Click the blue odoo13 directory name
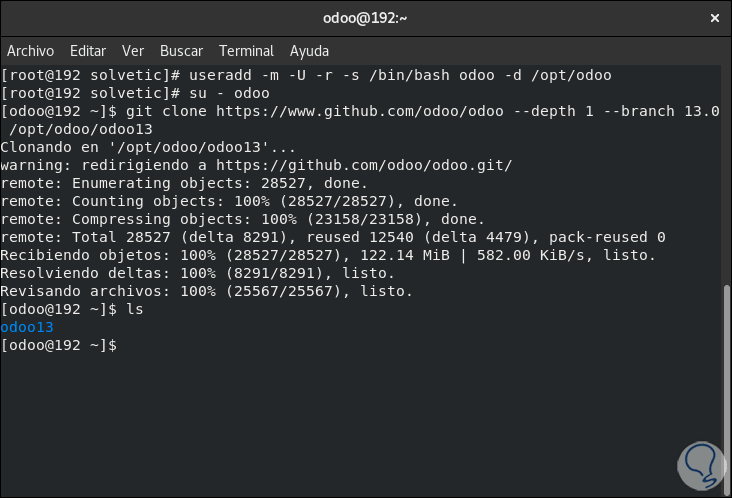 point(27,327)
